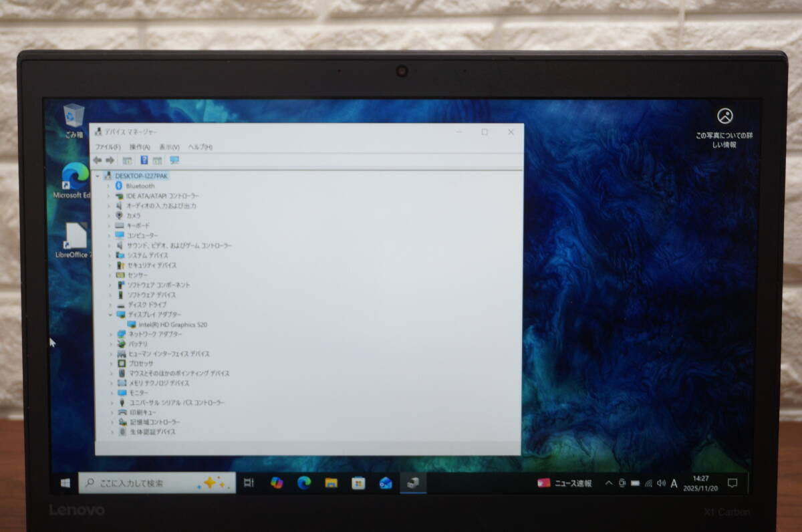Viewport: 802px width, 532px height.
Task: Select the Intel(R) HD Graphics 520 device
Action: point(172,324)
